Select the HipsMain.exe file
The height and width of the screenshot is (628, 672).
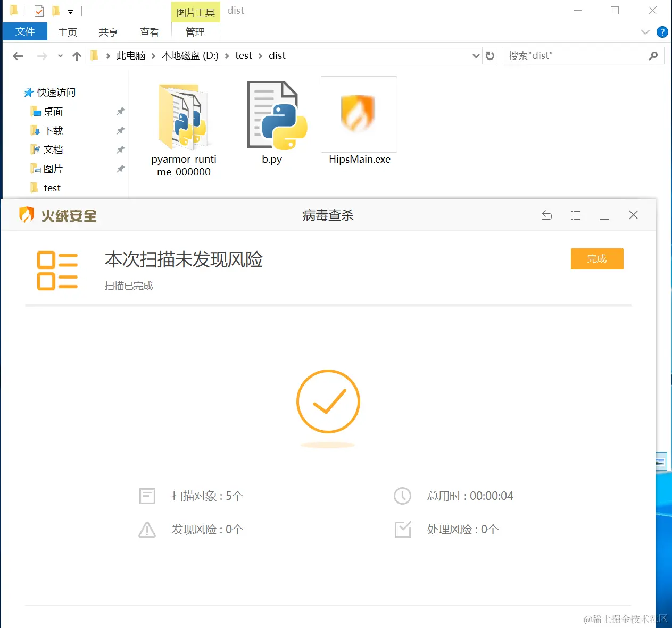tap(359, 122)
